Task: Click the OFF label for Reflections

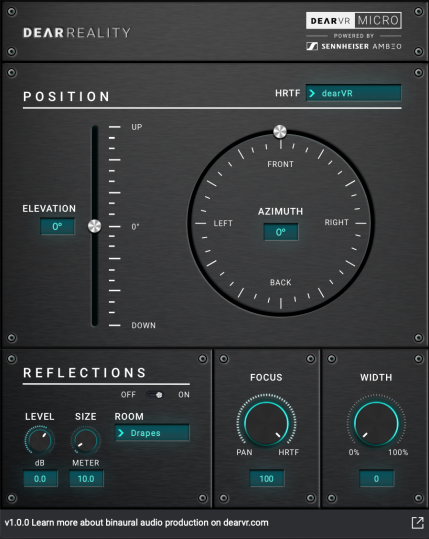Action: [128, 395]
